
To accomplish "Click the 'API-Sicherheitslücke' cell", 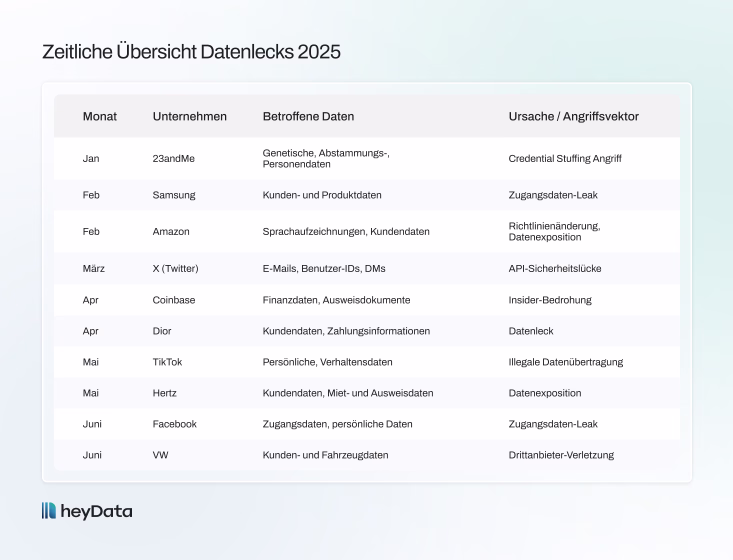I will [x=555, y=268].
